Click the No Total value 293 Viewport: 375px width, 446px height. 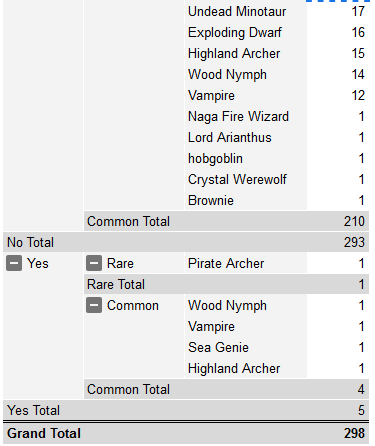point(354,242)
